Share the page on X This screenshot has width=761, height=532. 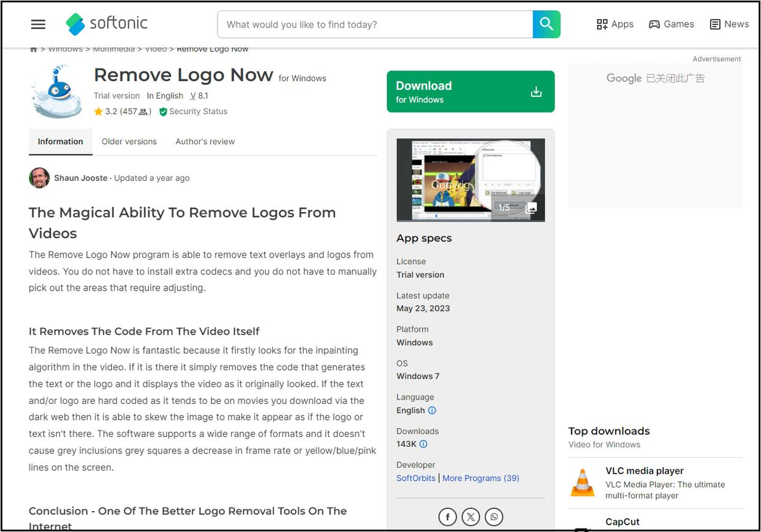tap(471, 517)
